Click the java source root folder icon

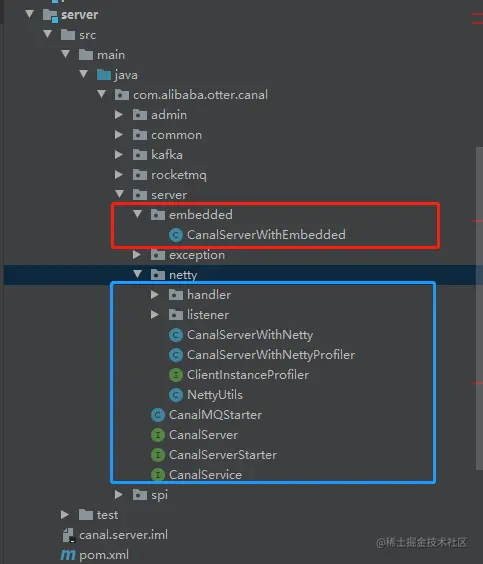[104, 75]
